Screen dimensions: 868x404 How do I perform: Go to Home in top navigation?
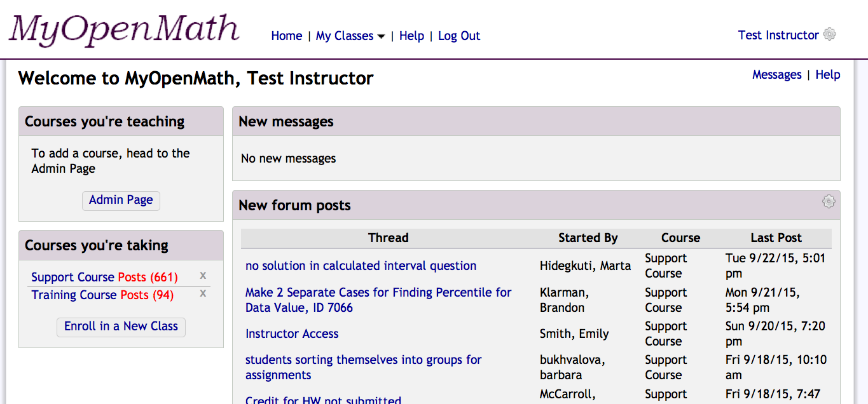tap(286, 36)
